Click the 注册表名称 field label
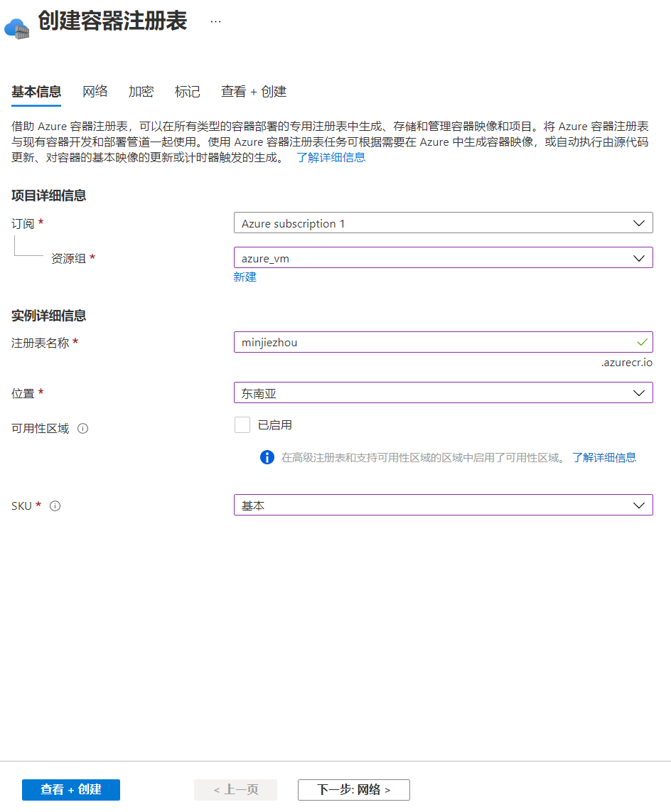The height and width of the screenshot is (812, 671). point(41,343)
